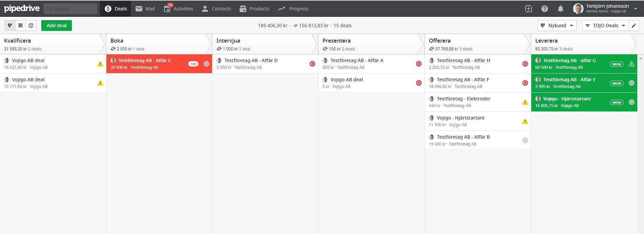Click red activity icon on Affär H
The image size is (644, 234).
(x=525, y=64)
